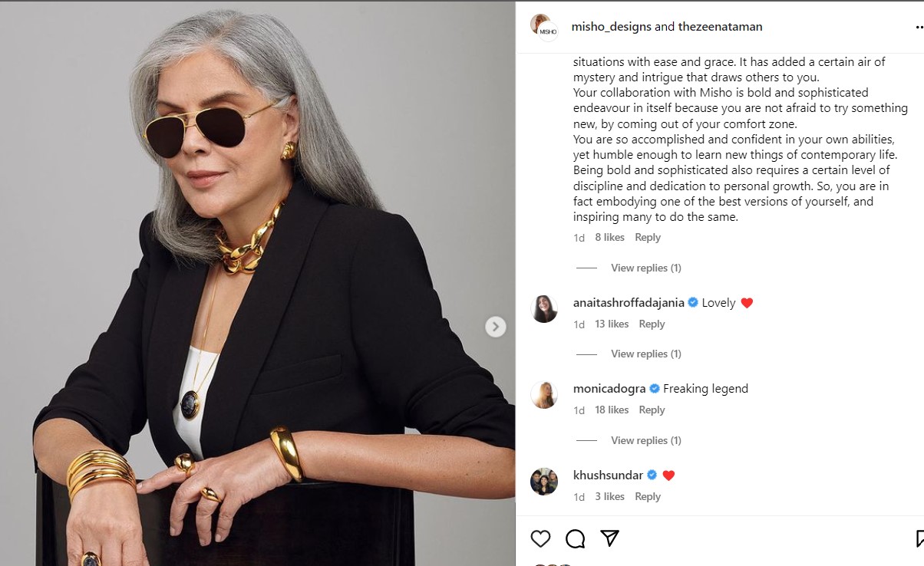Save post with bookmark icon

click(919, 539)
